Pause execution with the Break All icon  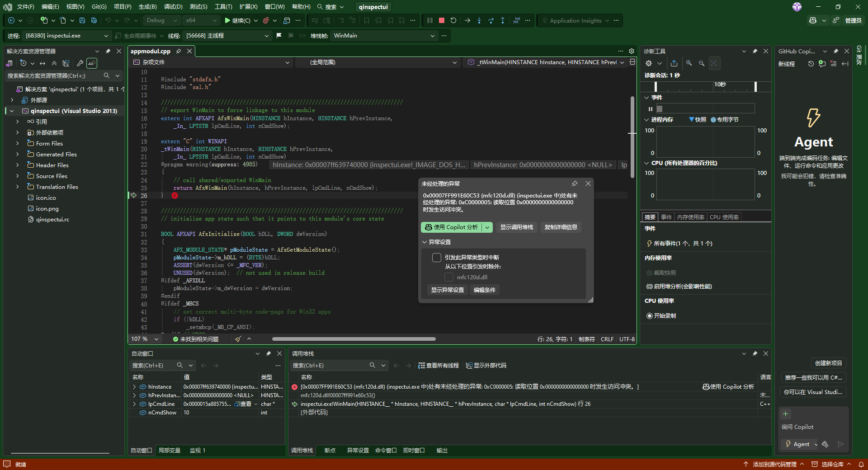point(430,20)
